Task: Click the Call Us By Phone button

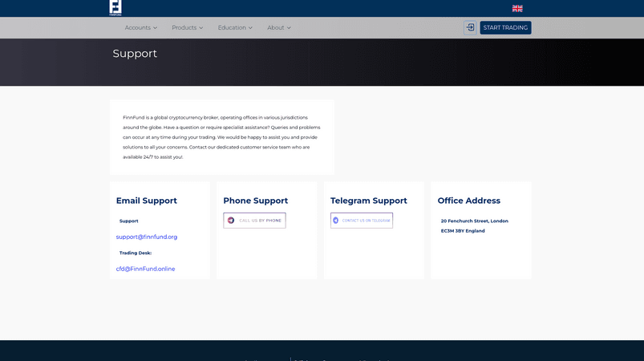Action: pyautogui.click(x=254, y=221)
